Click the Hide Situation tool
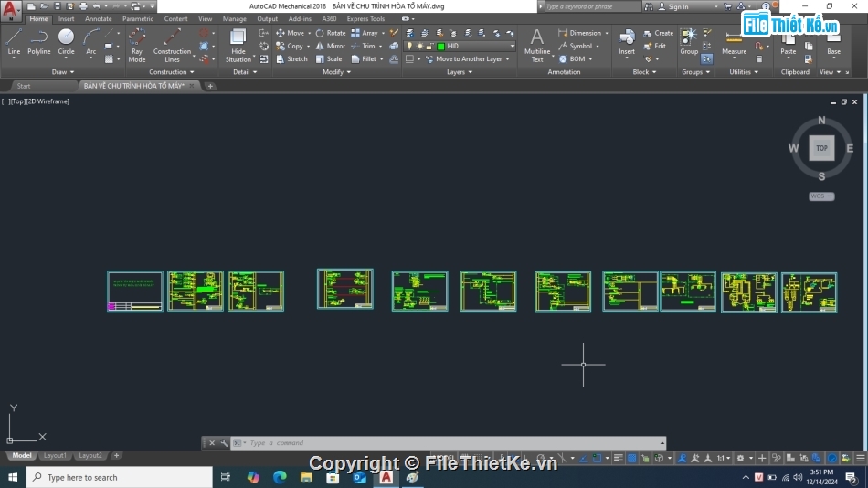Viewport: 868px width, 488px height. point(238,46)
